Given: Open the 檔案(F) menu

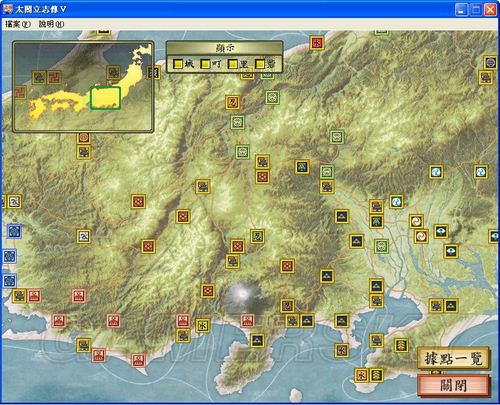Looking at the screenshot, I should point(18,24).
